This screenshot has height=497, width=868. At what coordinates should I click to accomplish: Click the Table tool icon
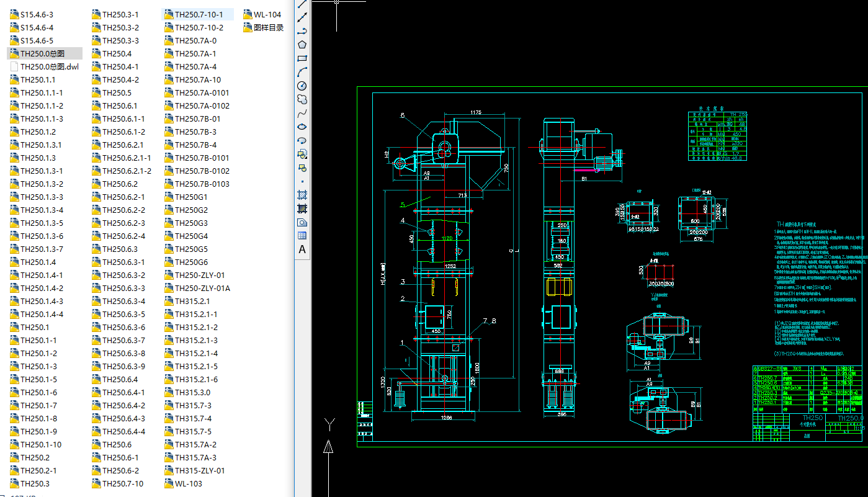tap(302, 236)
